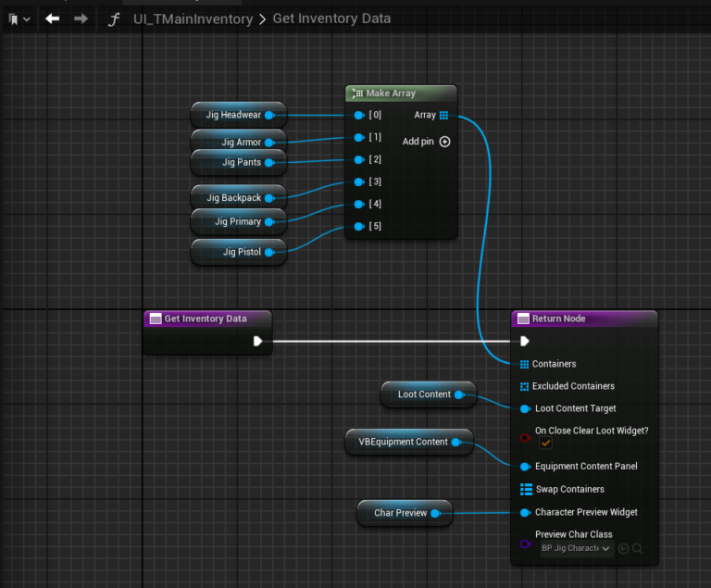Select the Make Array node header
This screenshot has width=711, height=588.
tap(401, 93)
